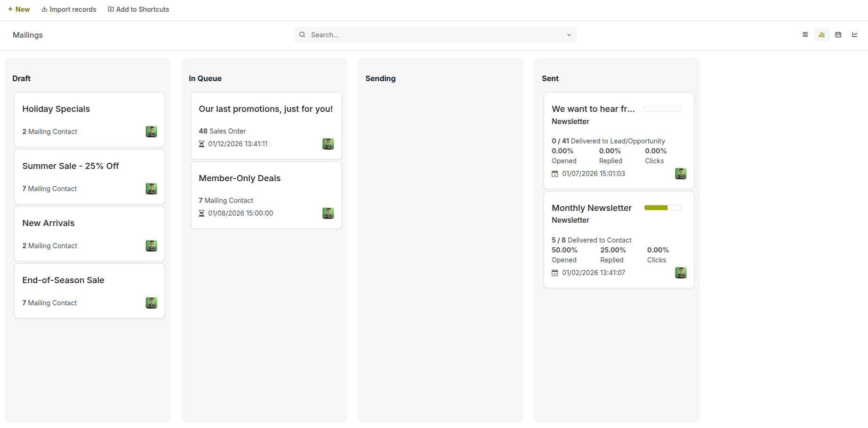Select the kanban chart view icon
Screen dimensions: 868x428
pos(822,34)
